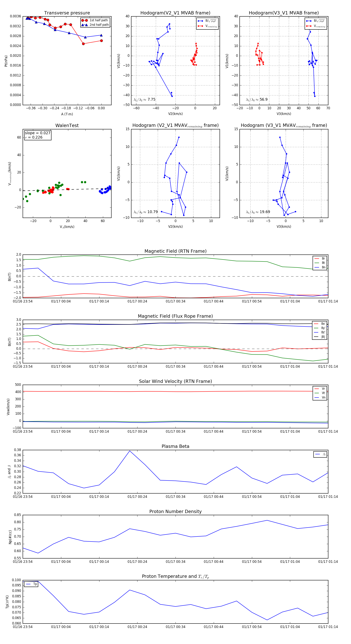This screenshot has width=351, height=644.
Task: Select the 'Vt' legend entry
Action: 320,393
